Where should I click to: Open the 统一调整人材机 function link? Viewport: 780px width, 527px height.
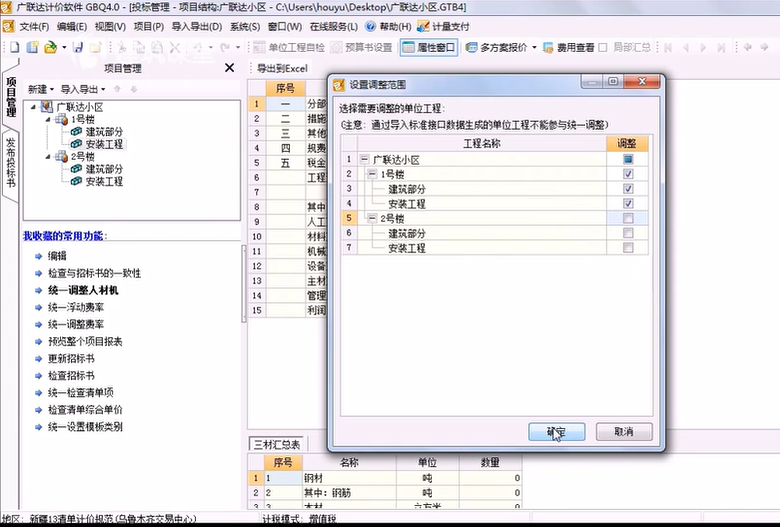(83, 290)
